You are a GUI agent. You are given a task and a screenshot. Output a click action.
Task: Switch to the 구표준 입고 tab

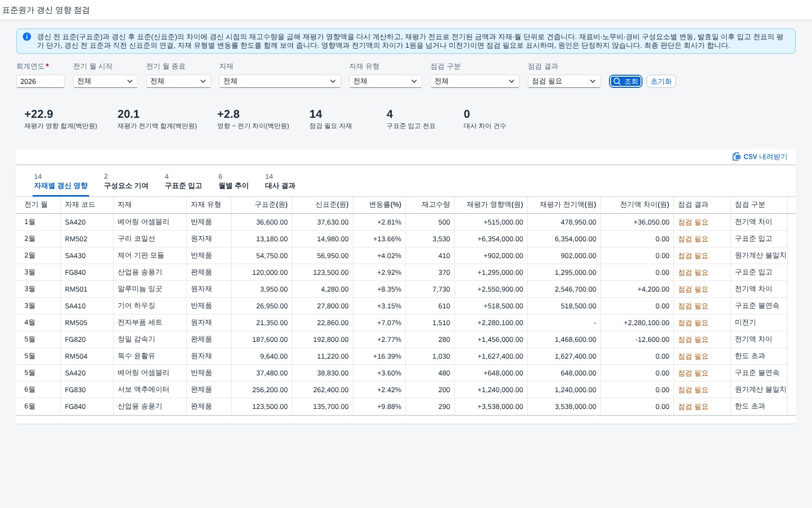(x=183, y=181)
